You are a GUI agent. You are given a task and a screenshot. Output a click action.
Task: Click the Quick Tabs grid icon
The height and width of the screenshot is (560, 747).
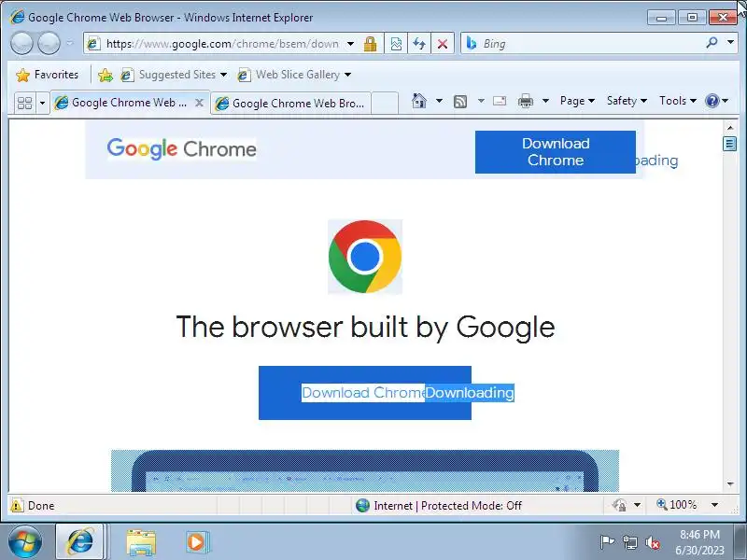[25, 103]
